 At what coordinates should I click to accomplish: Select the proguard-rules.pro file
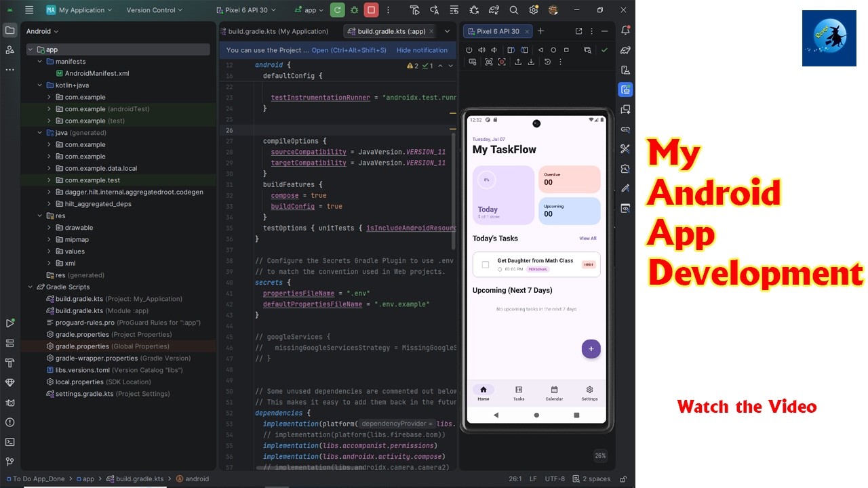pos(85,323)
